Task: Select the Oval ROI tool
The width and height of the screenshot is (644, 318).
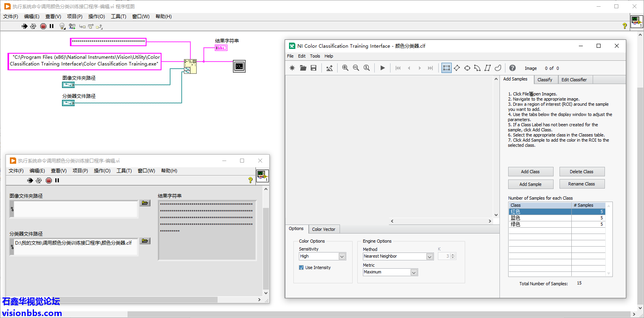Action: pos(467,68)
